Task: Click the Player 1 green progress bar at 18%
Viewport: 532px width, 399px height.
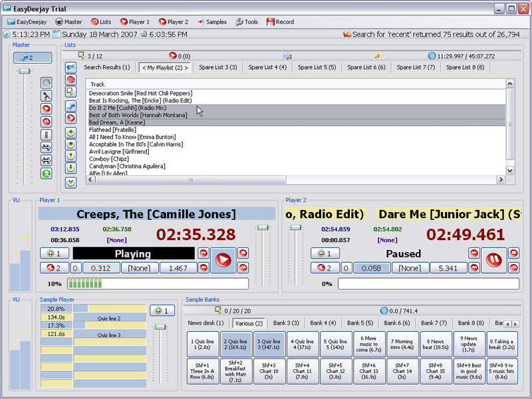Action: [x=158, y=284]
